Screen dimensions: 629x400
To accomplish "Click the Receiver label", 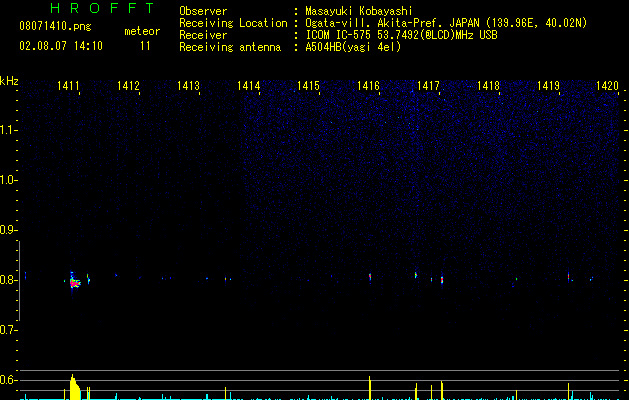I will (x=203, y=35).
